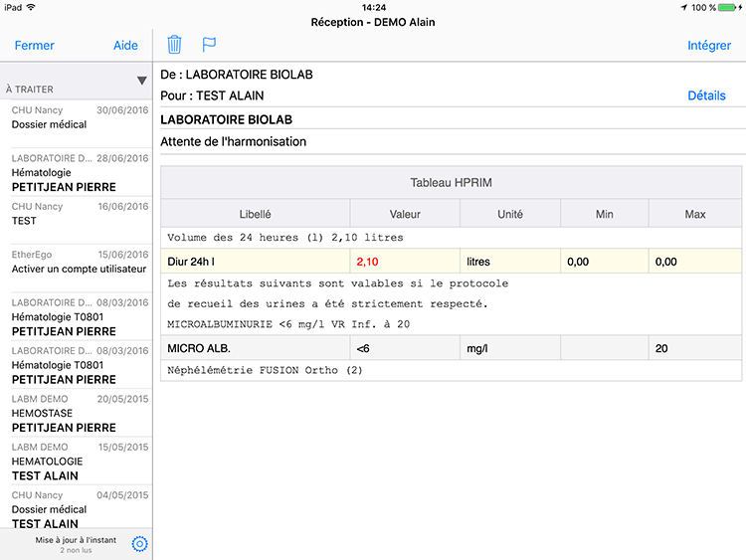Viewport: 746px width, 560px height.
Task: Tap Intégrer to integrate the result
Action: pyautogui.click(x=708, y=46)
